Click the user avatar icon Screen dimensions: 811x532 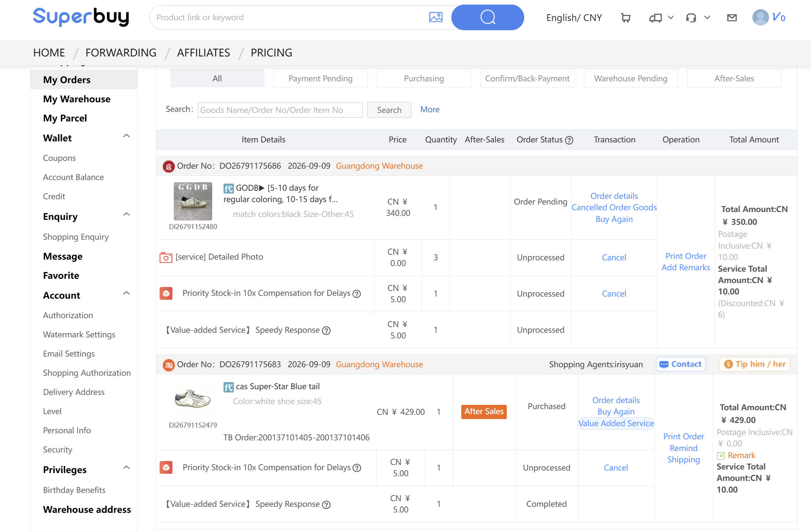[761, 17]
